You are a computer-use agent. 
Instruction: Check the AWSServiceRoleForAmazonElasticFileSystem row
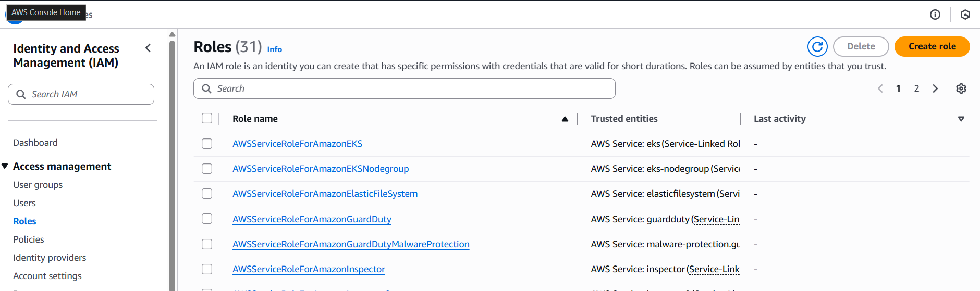[207, 194]
